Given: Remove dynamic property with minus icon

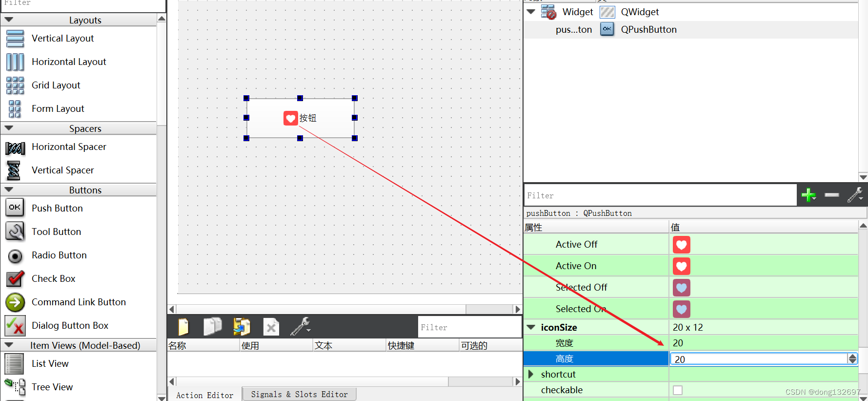Looking at the screenshot, I should pyautogui.click(x=832, y=195).
